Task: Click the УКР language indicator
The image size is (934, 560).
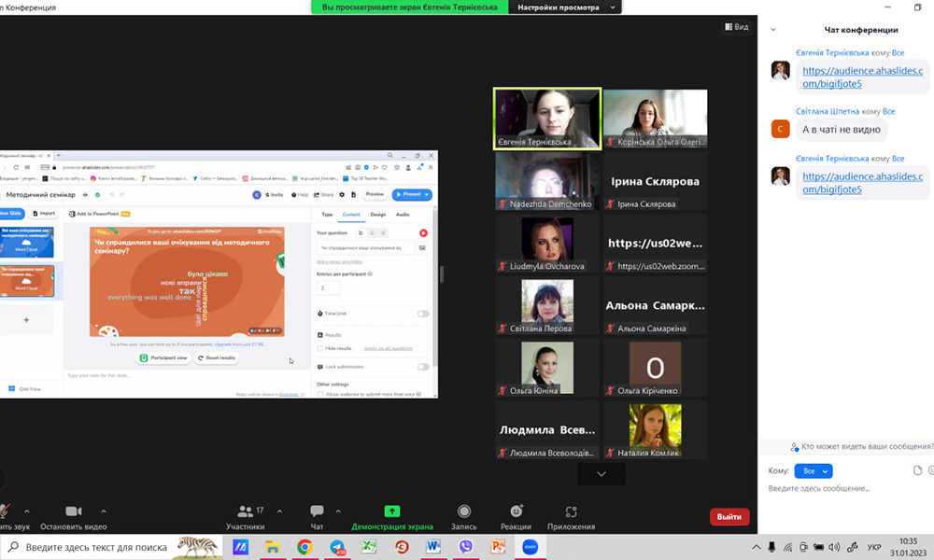Action: 874,547
